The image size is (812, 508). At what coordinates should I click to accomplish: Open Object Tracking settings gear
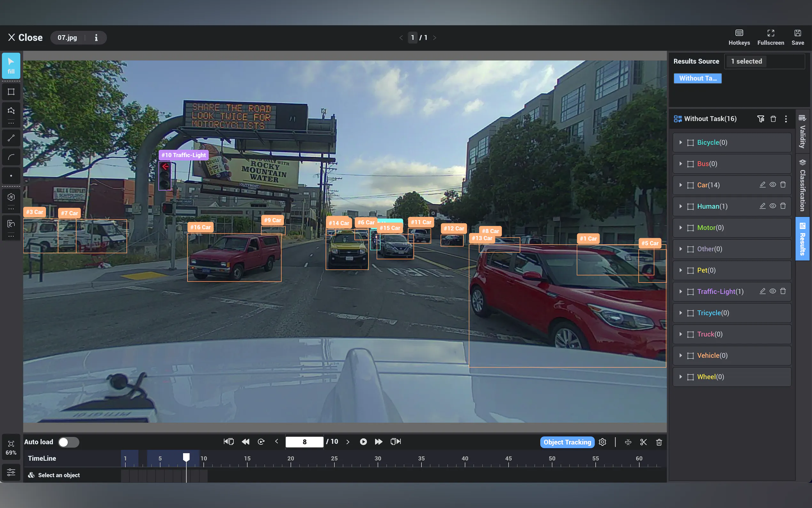603,442
